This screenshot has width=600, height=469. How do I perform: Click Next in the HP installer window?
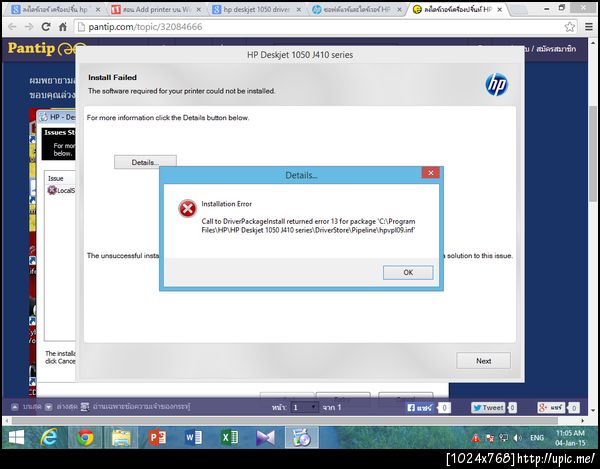[x=483, y=361]
